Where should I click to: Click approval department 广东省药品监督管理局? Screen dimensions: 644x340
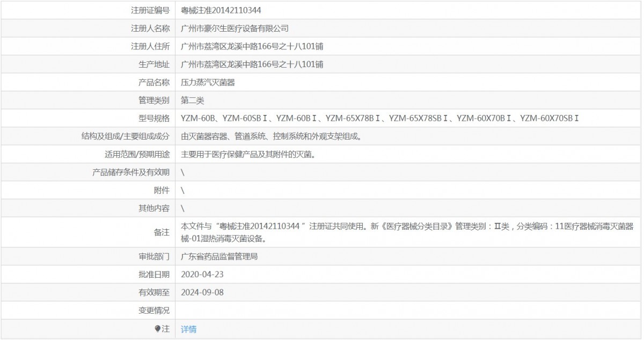pyautogui.click(x=219, y=257)
